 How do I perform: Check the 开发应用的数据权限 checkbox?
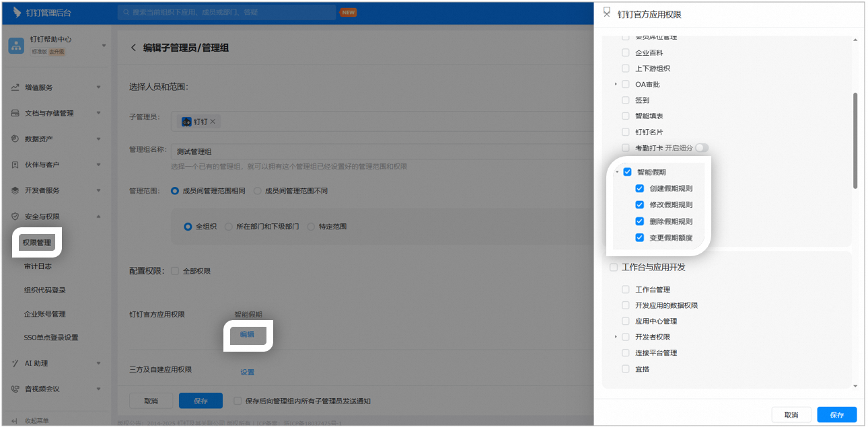626,305
